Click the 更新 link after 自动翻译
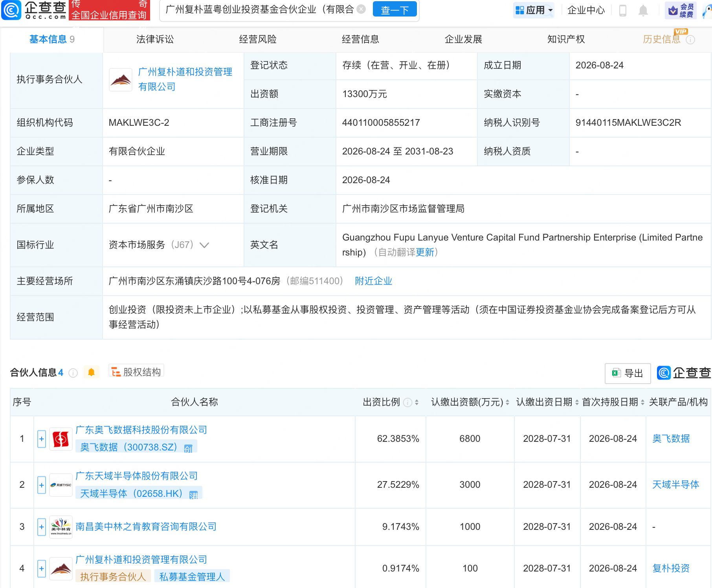 pos(425,252)
